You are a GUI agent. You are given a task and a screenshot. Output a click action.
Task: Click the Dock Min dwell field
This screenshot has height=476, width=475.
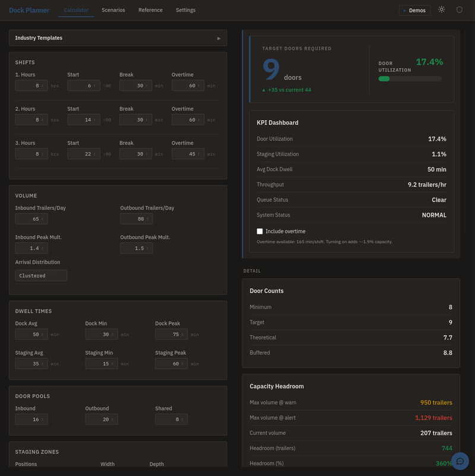(102, 334)
